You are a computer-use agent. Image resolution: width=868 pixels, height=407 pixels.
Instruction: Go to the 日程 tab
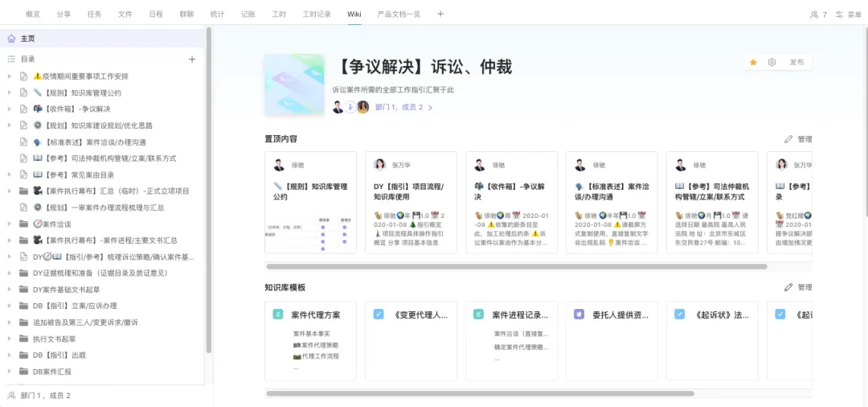[156, 14]
